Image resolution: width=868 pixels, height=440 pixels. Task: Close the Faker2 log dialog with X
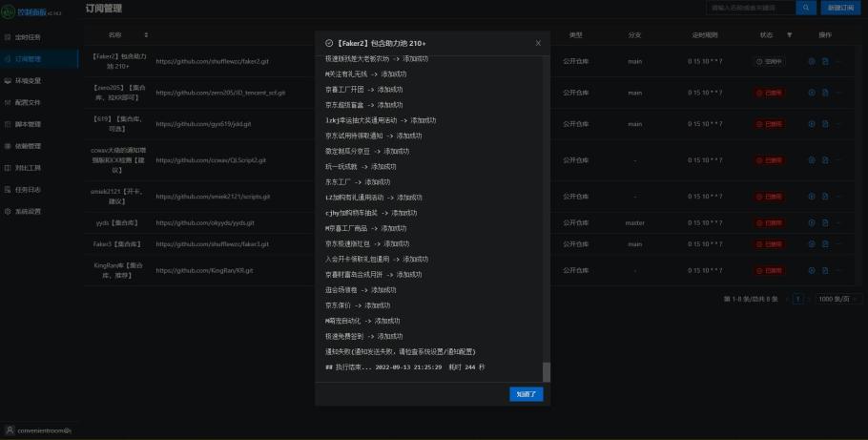pos(538,43)
